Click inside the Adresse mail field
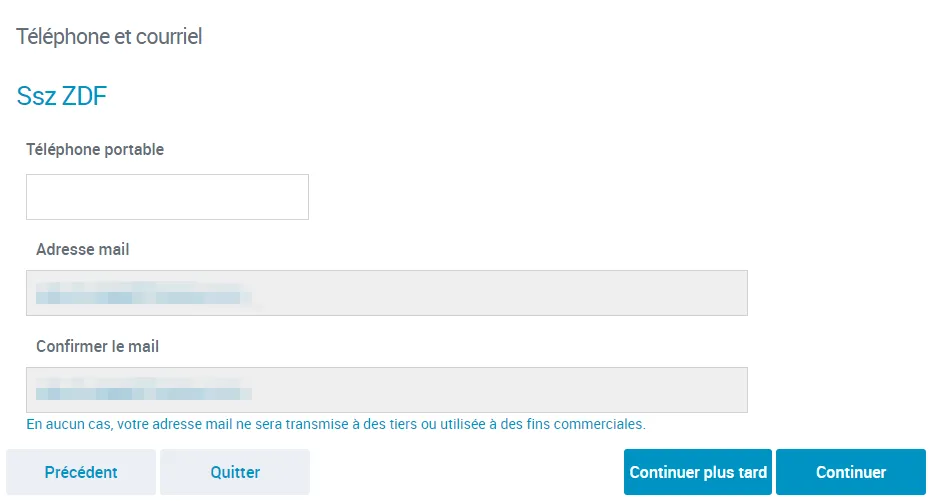Image resolution: width=934 pixels, height=501 pixels. pos(387,293)
